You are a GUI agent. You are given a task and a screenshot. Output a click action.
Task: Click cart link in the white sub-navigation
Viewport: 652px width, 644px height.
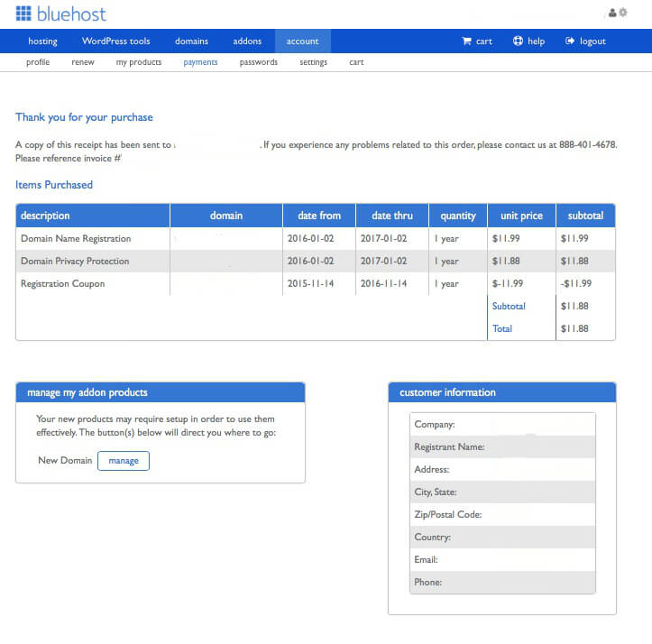click(356, 62)
